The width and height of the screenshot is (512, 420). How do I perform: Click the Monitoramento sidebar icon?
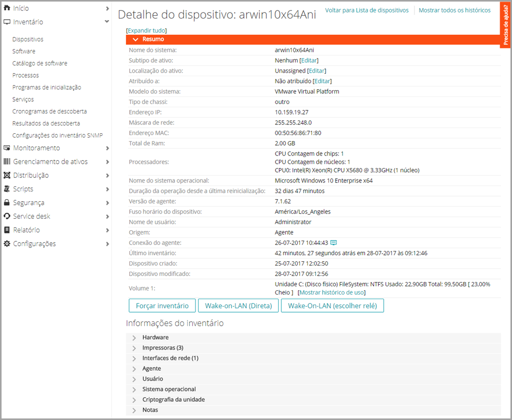[7, 148]
